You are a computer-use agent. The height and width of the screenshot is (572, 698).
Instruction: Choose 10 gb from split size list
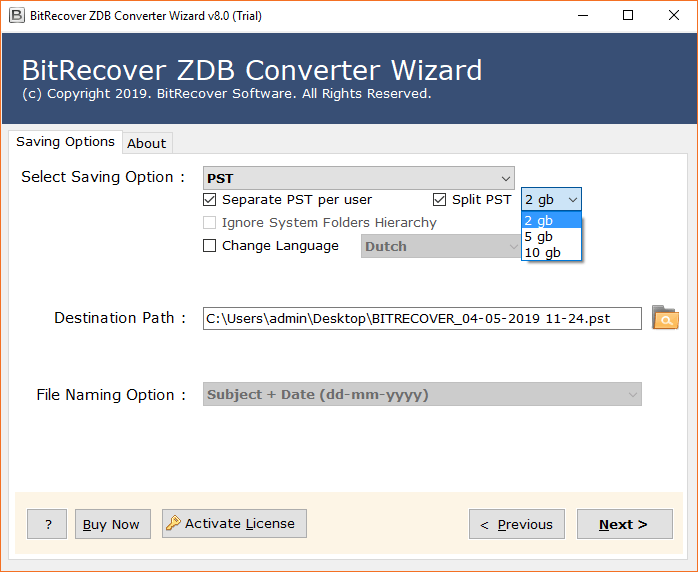point(551,252)
